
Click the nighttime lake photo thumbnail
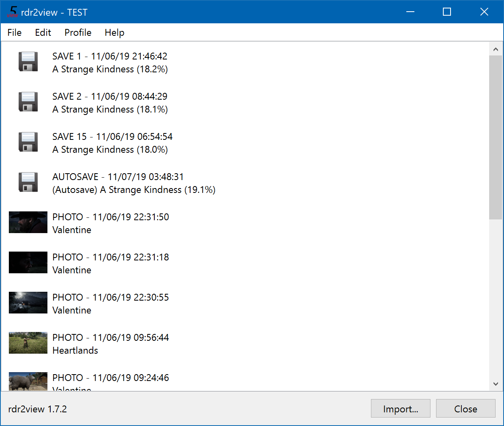tap(28, 303)
